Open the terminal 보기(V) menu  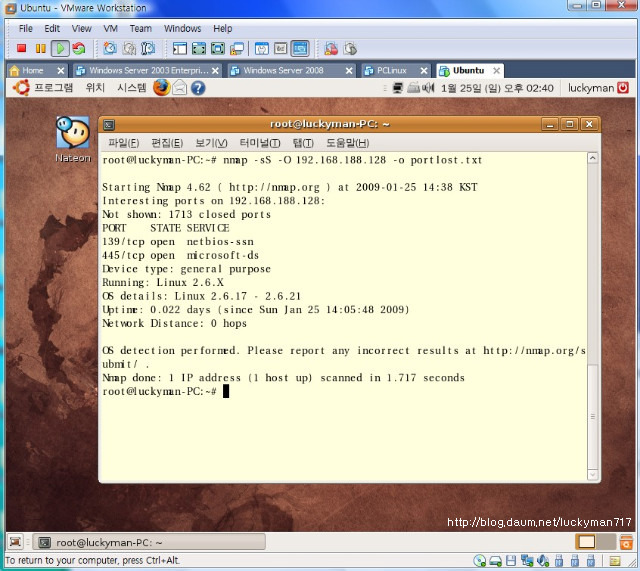[x=211, y=143]
